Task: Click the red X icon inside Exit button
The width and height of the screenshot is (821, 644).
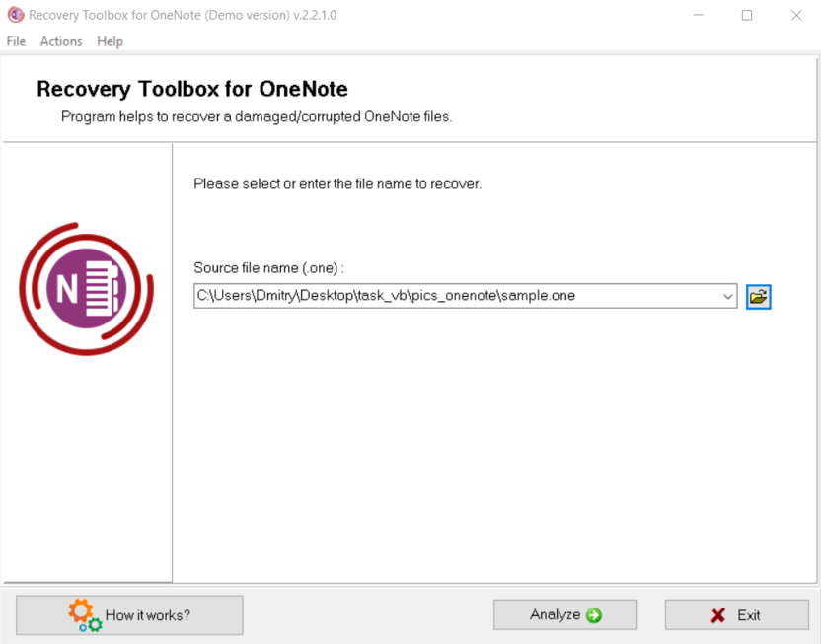Action: [x=715, y=614]
